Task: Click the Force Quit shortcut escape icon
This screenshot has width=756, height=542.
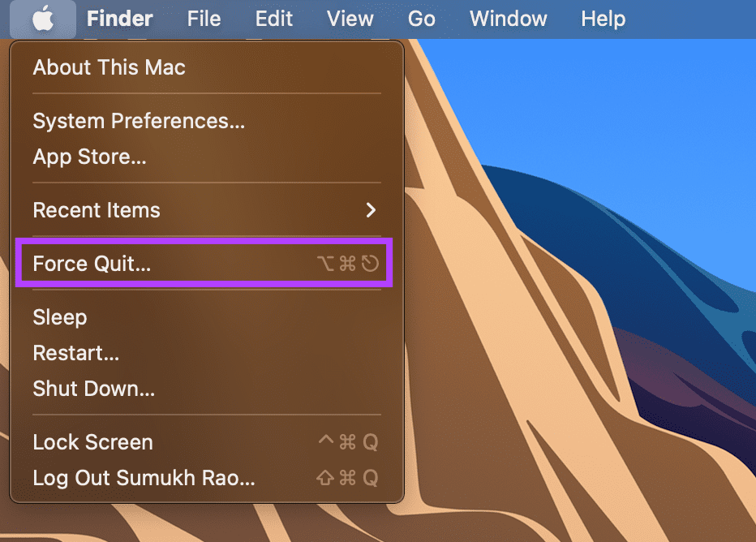Action: pos(370,264)
